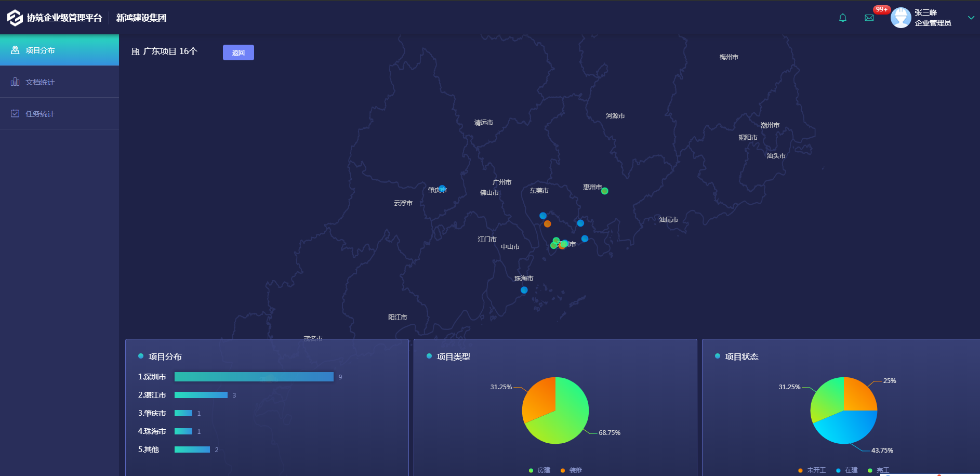Screen dimensions: 980x476
Task: Click the notification bell icon
Action: pyautogui.click(x=843, y=18)
